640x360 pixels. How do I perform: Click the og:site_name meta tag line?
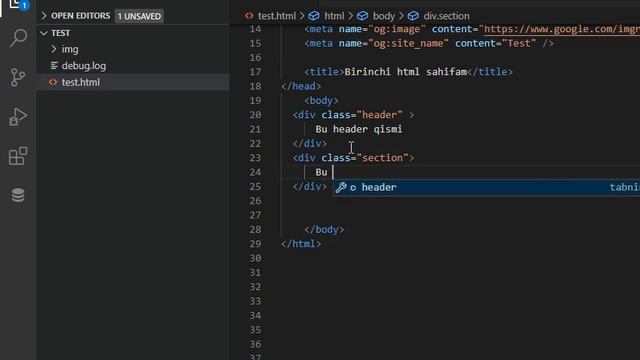[x=429, y=43]
